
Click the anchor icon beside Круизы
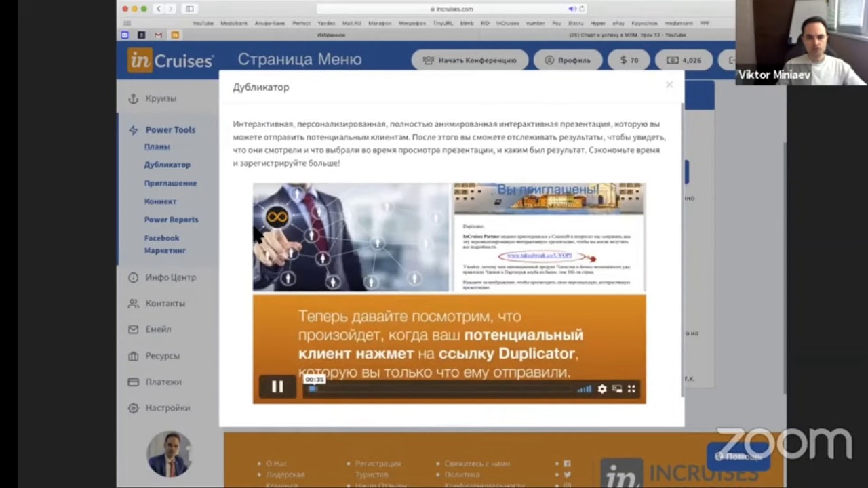133,98
